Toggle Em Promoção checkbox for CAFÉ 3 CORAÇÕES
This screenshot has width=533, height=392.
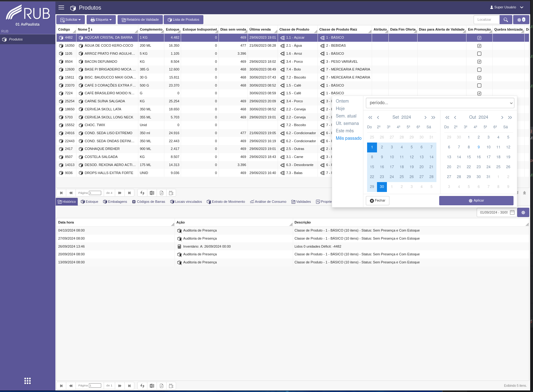coord(479,85)
